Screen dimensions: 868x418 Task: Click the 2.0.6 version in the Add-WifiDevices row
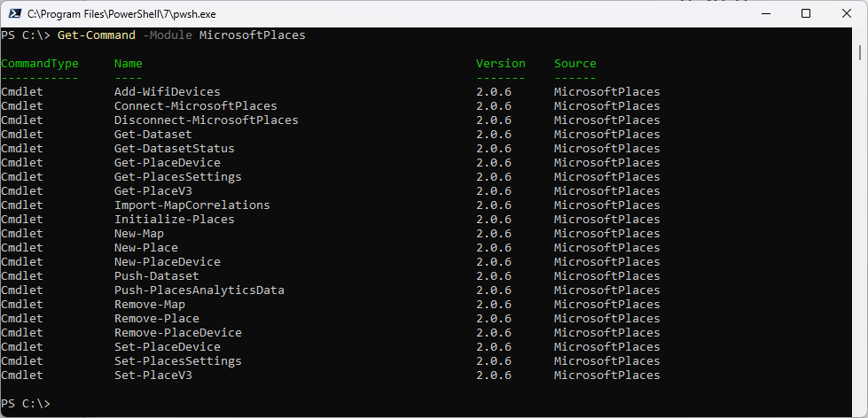[x=494, y=92]
